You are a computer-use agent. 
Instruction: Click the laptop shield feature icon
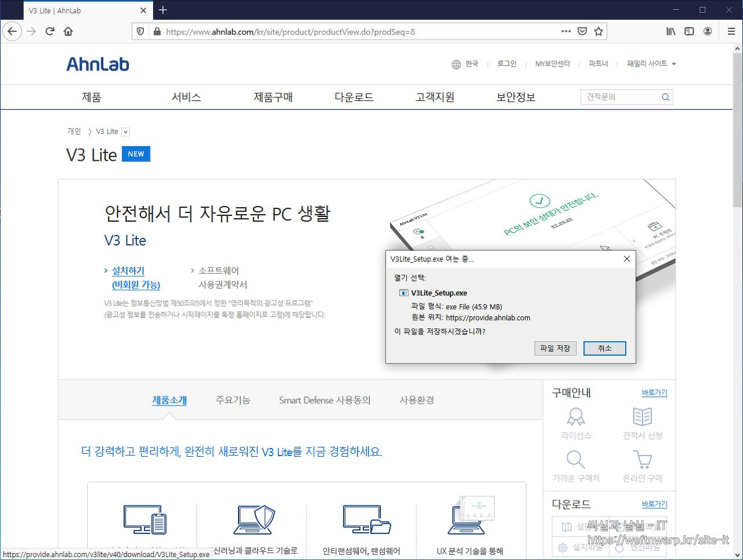click(254, 519)
